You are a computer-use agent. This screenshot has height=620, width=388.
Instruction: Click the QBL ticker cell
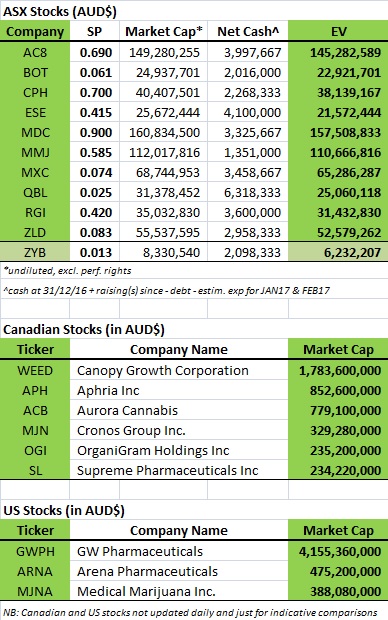tap(35, 193)
